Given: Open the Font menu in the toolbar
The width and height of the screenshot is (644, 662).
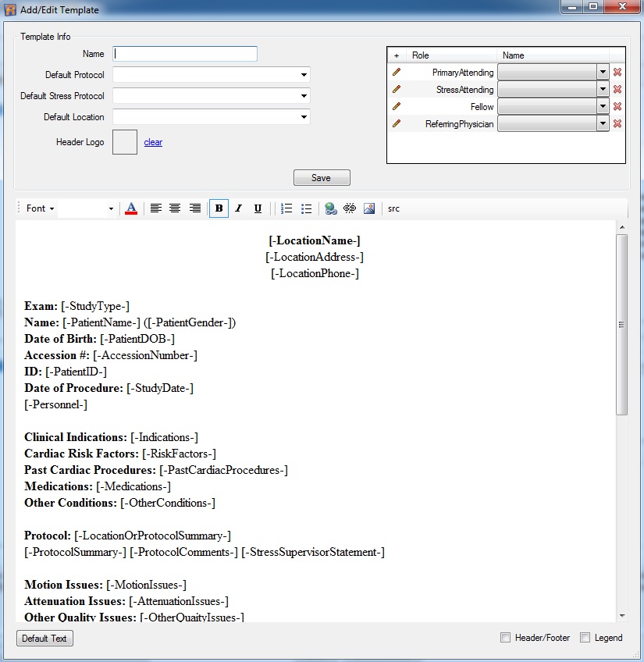Looking at the screenshot, I should (40, 208).
